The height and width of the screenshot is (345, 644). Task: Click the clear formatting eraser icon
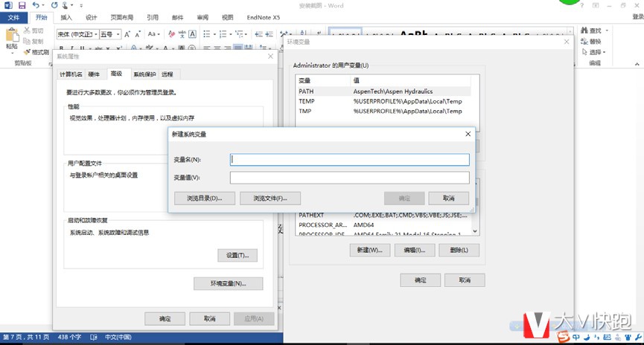[172, 34]
